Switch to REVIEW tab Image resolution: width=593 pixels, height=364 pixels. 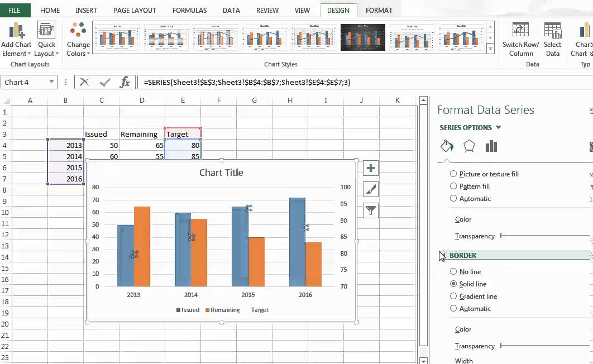click(x=267, y=10)
